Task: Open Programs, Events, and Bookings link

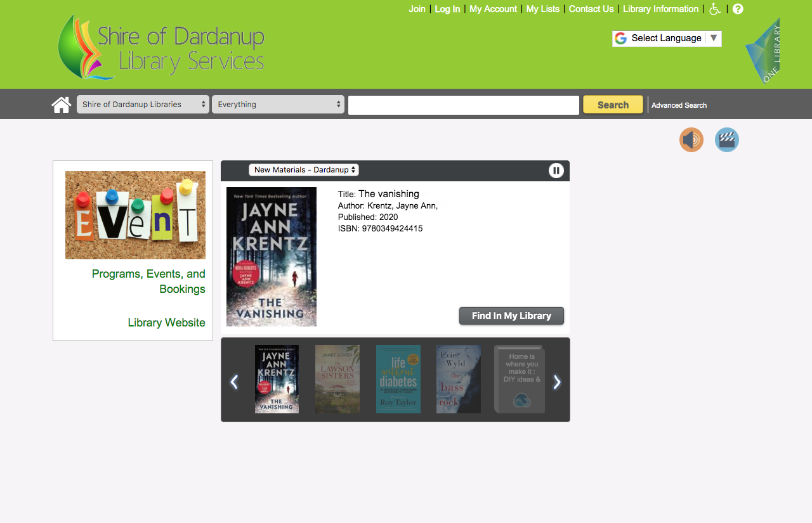Action: tap(148, 281)
